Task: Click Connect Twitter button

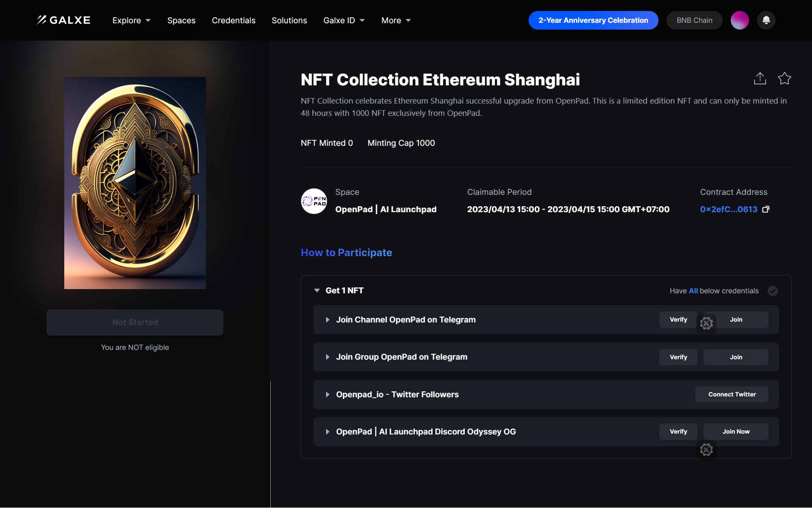Action: click(x=732, y=394)
